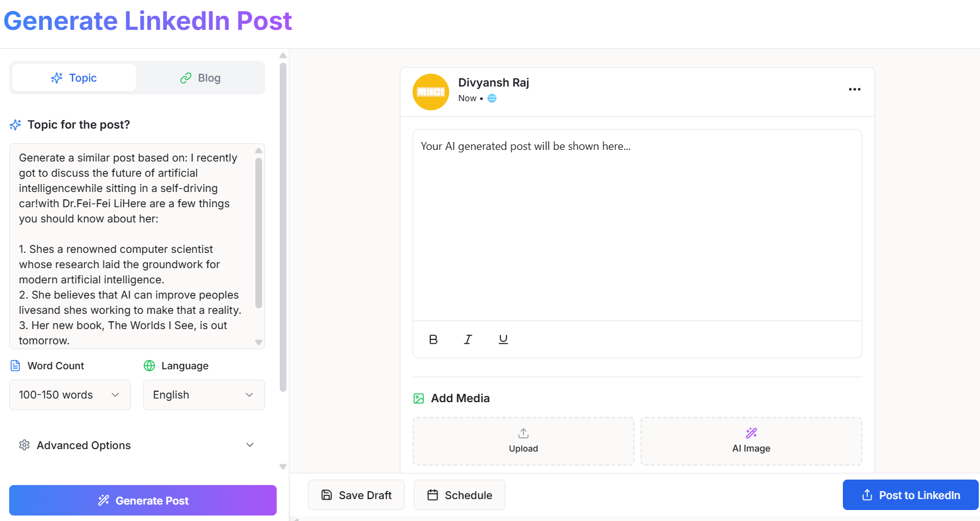Click the Add Media image icon
Screen dimensions: 980x521
tap(419, 399)
